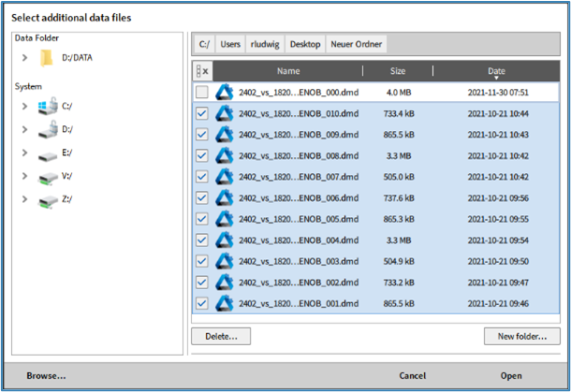This screenshot has height=392, width=571.
Task: Click the D:/DATA folder icon
Action: point(48,58)
